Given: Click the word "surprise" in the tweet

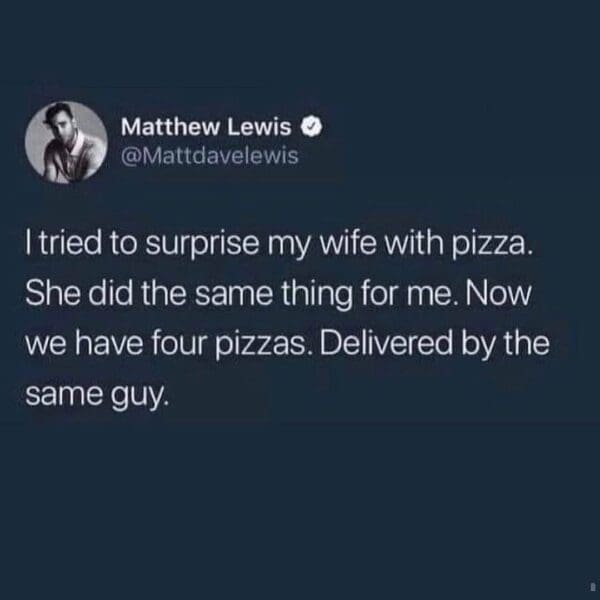Looking at the screenshot, I should (x=202, y=246).
